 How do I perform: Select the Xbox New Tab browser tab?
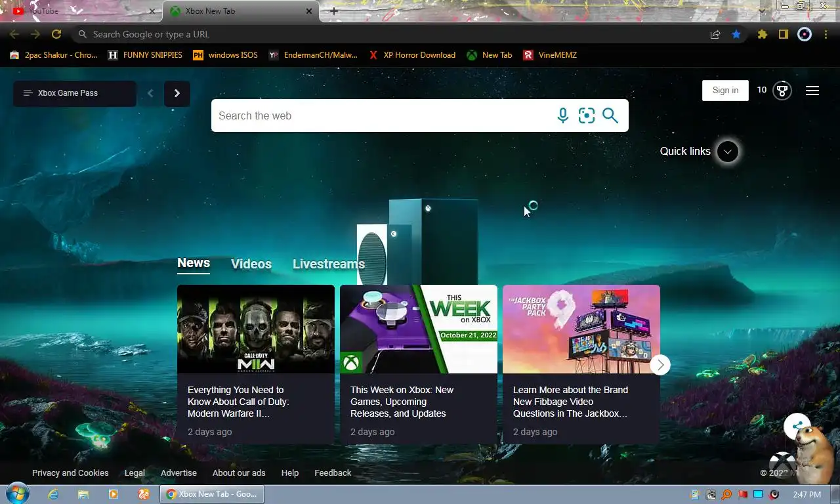tap(240, 11)
